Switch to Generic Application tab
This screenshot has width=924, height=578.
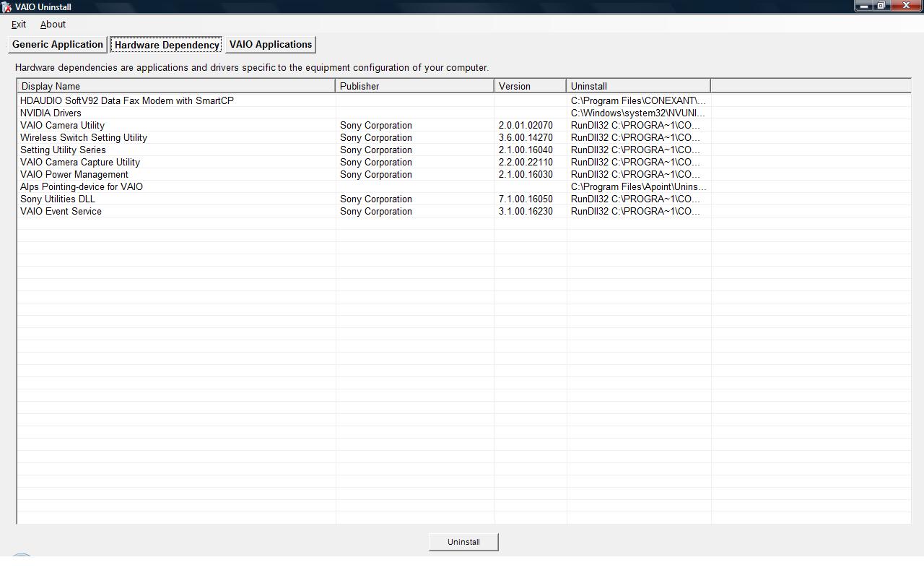[x=58, y=44]
